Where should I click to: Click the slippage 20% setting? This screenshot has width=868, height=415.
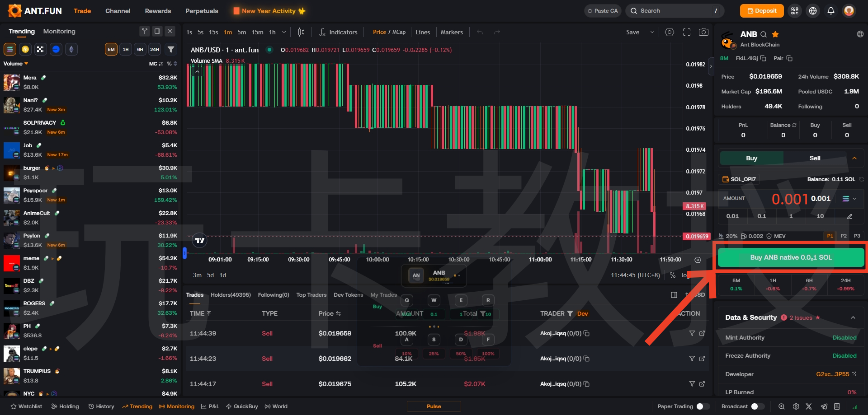(x=728, y=236)
